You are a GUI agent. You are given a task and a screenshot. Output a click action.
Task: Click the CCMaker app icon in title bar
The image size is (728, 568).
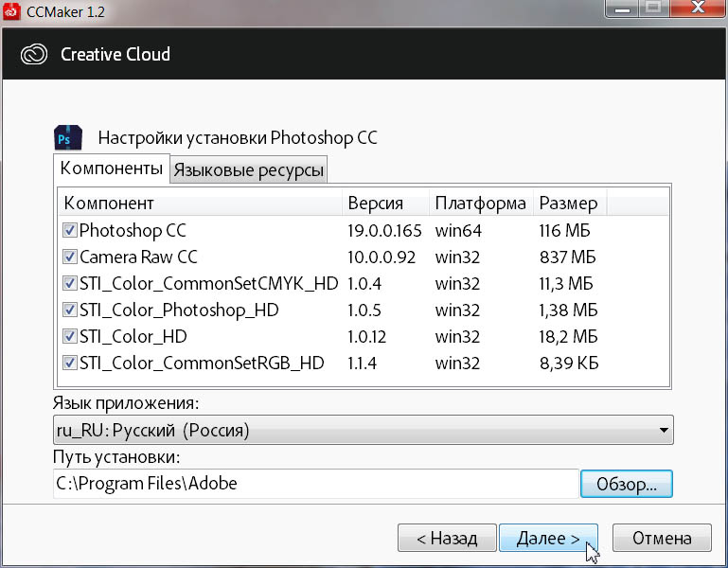(x=11, y=11)
